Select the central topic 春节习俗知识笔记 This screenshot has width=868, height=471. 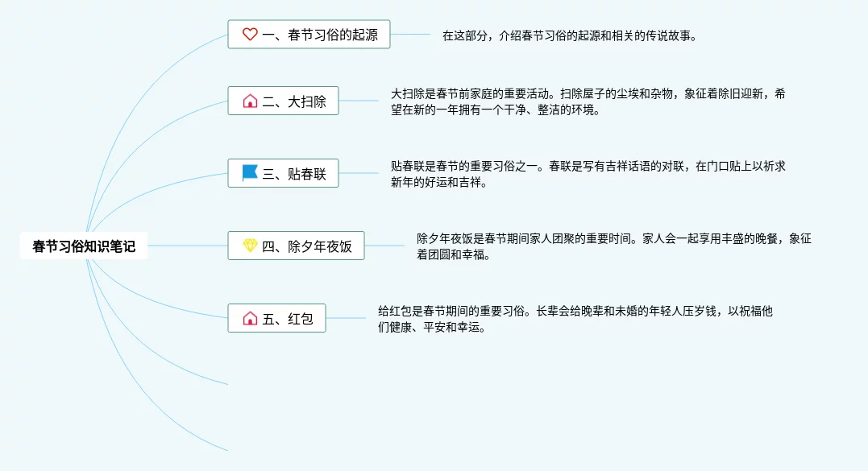84,246
